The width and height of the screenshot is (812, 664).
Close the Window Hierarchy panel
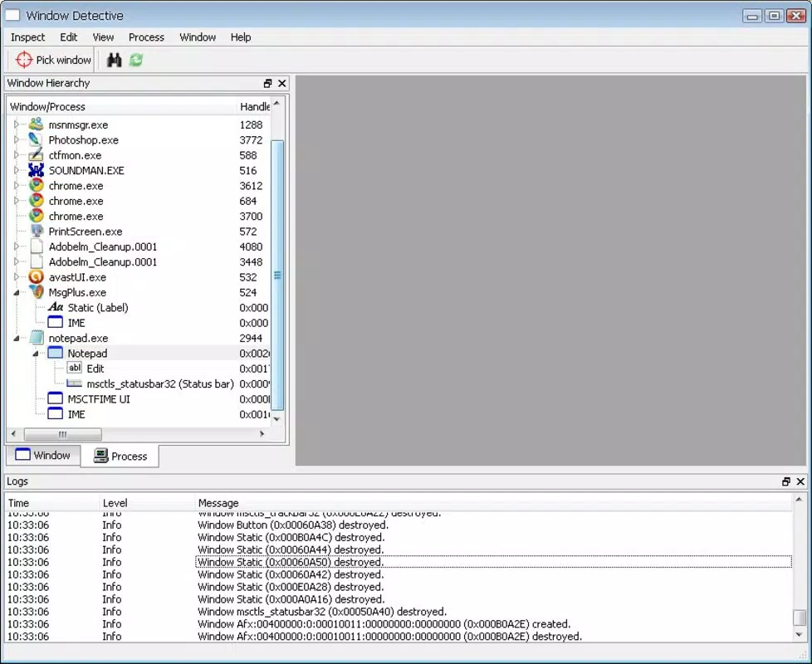point(282,83)
